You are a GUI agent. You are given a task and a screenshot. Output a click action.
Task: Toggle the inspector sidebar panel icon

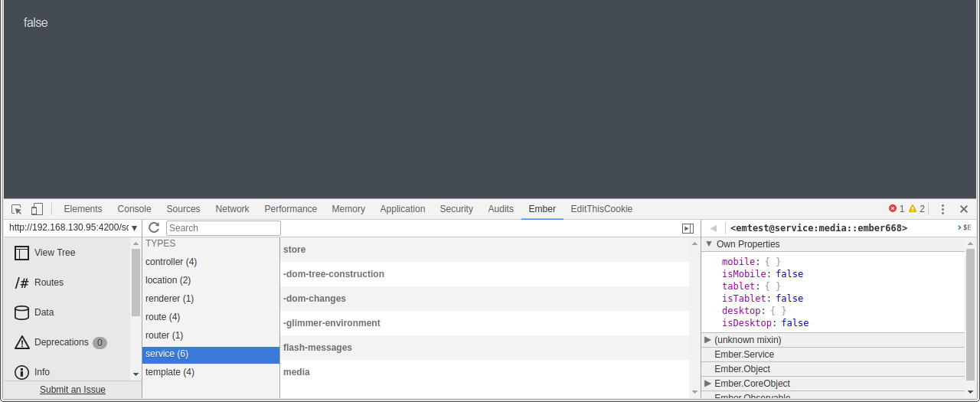(688, 228)
